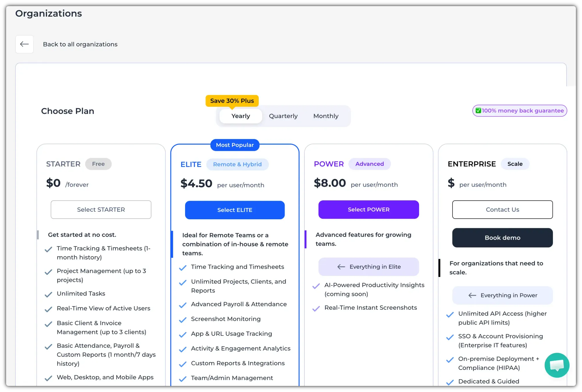582x392 pixels.
Task: Click the Save 30% Plus tag
Action: pos(232,101)
